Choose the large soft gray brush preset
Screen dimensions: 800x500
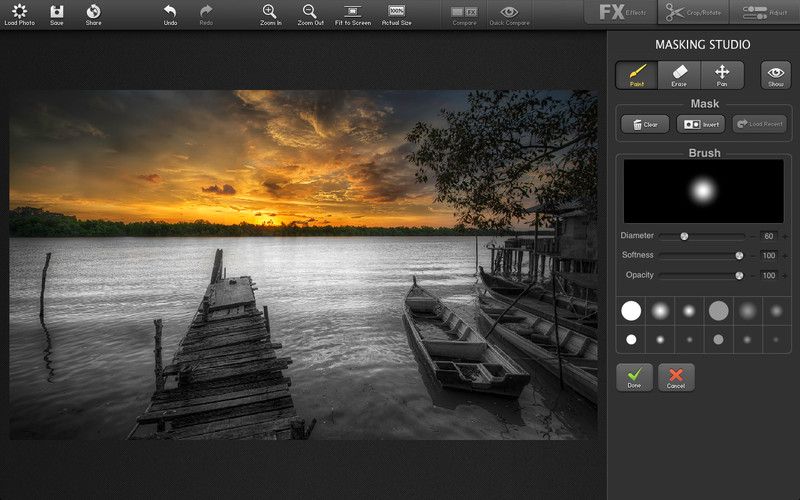(747, 311)
